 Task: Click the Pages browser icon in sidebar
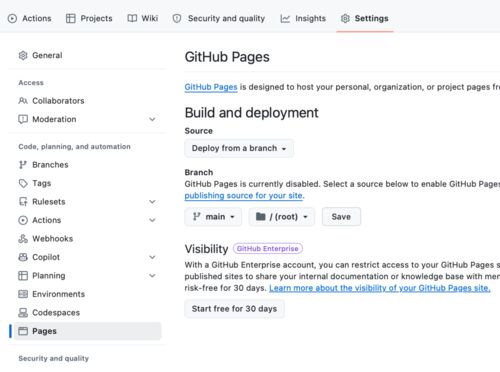click(23, 331)
